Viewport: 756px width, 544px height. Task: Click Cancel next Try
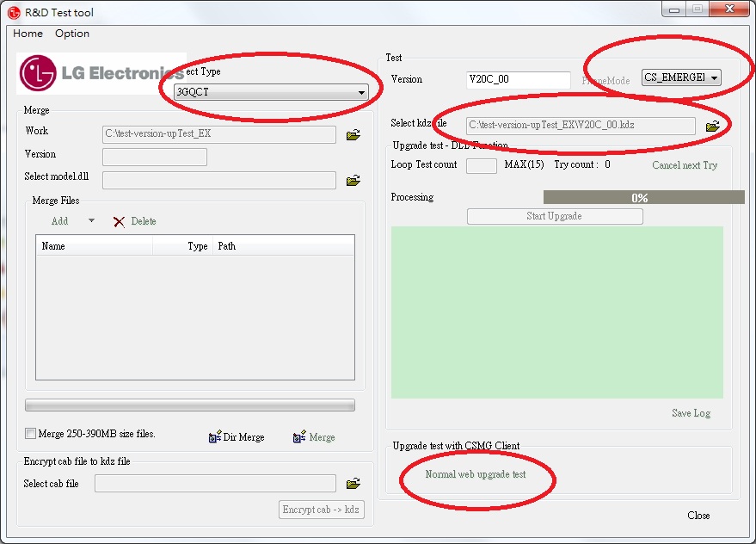click(x=685, y=165)
